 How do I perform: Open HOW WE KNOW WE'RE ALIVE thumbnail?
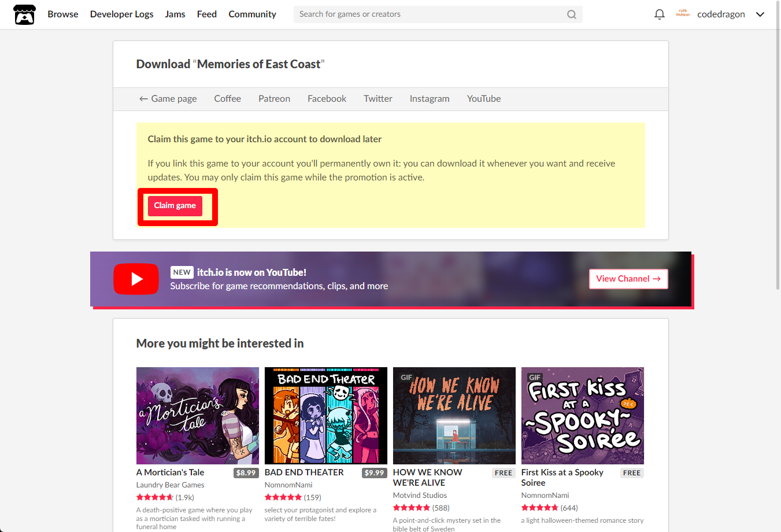454,416
